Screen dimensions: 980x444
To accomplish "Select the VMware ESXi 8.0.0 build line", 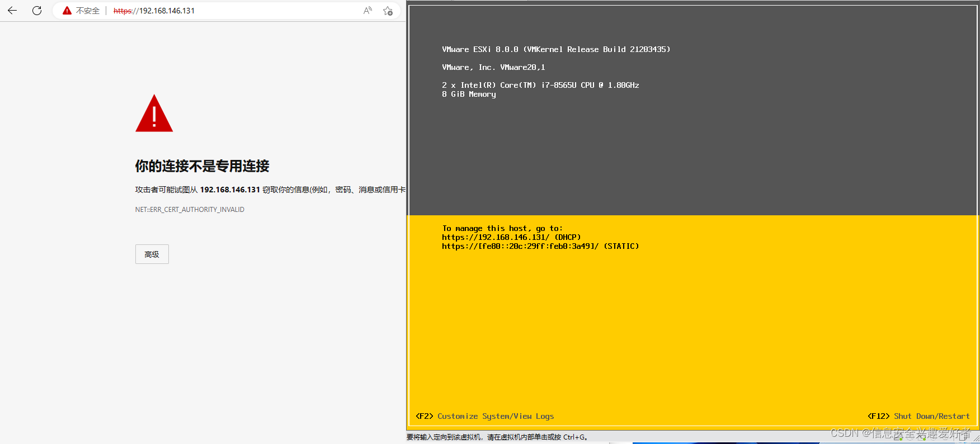I will point(556,49).
